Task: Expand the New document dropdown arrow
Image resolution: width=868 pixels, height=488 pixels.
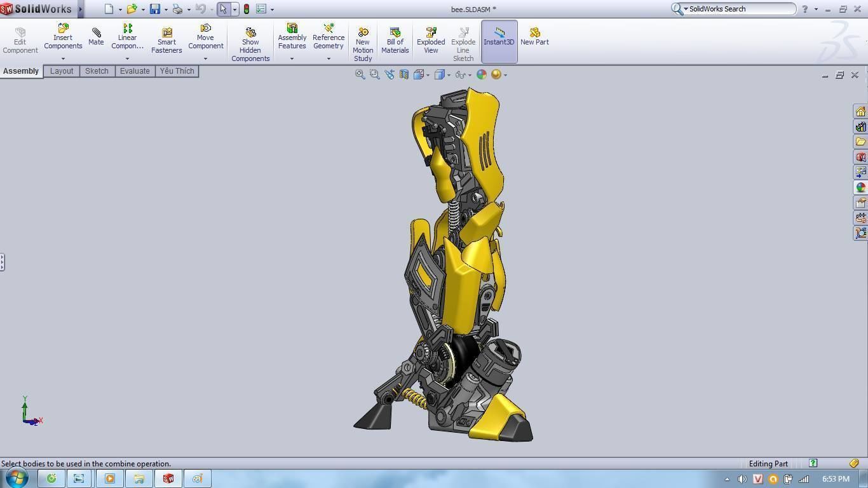Action: point(120,10)
